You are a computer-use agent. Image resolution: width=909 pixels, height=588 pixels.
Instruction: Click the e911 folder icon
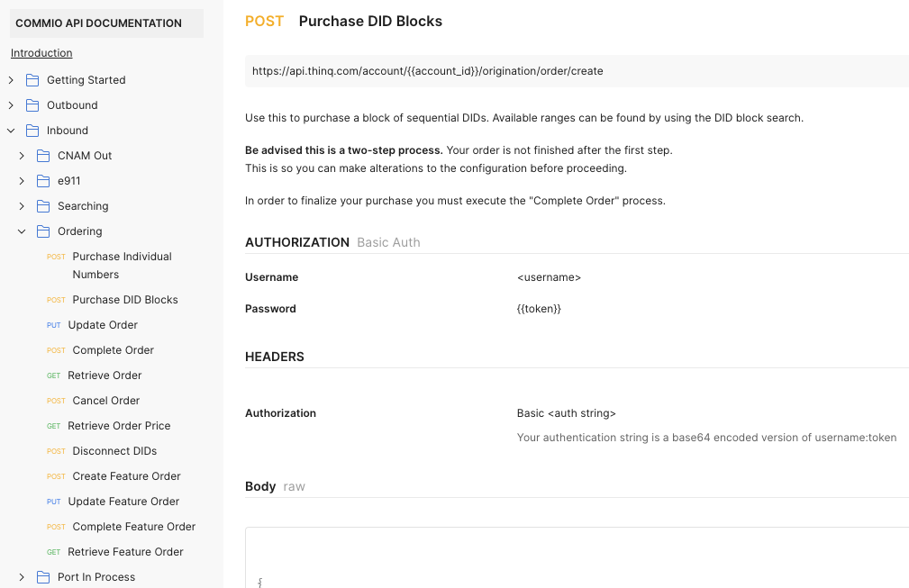pos(43,180)
